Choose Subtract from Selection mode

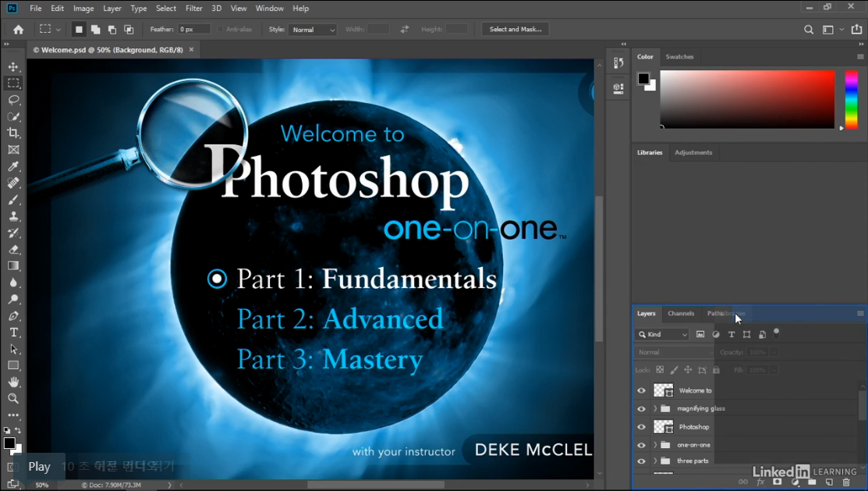click(x=112, y=30)
